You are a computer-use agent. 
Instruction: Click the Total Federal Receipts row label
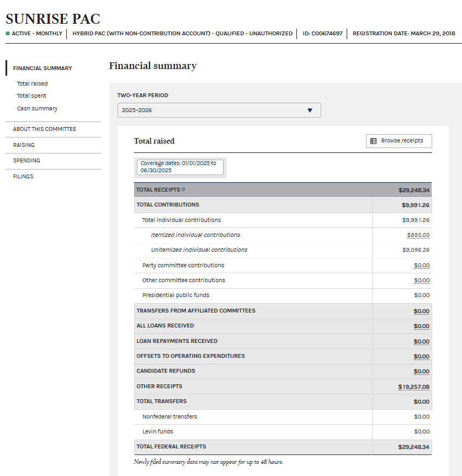(171, 447)
